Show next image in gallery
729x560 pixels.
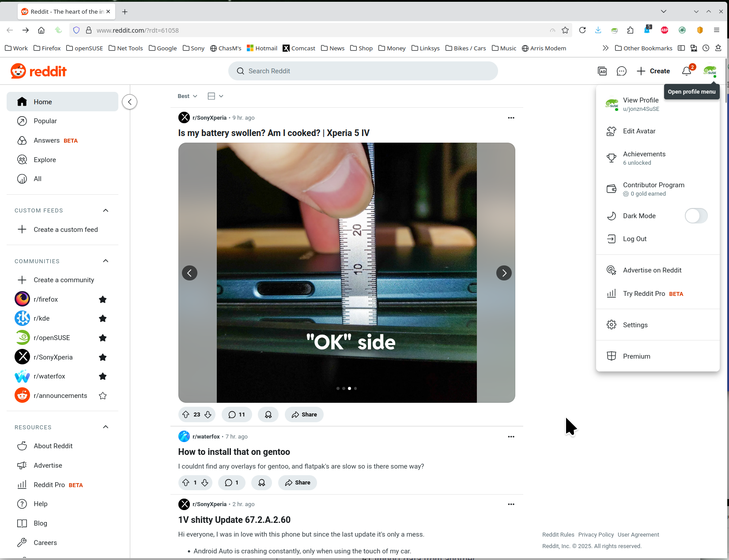coord(504,273)
